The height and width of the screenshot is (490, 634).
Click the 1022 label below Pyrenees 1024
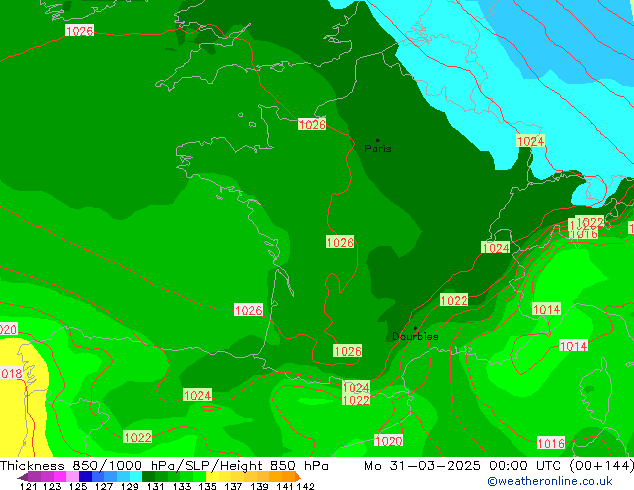click(356, 400)
